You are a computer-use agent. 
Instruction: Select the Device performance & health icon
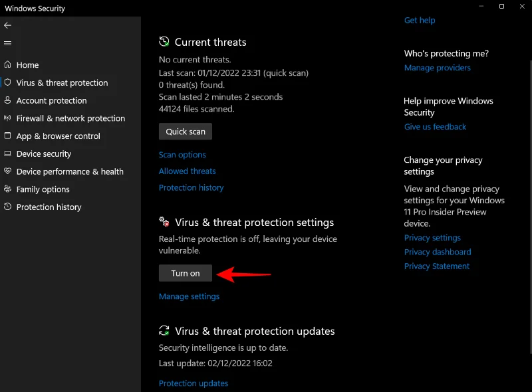pos(9,171)
